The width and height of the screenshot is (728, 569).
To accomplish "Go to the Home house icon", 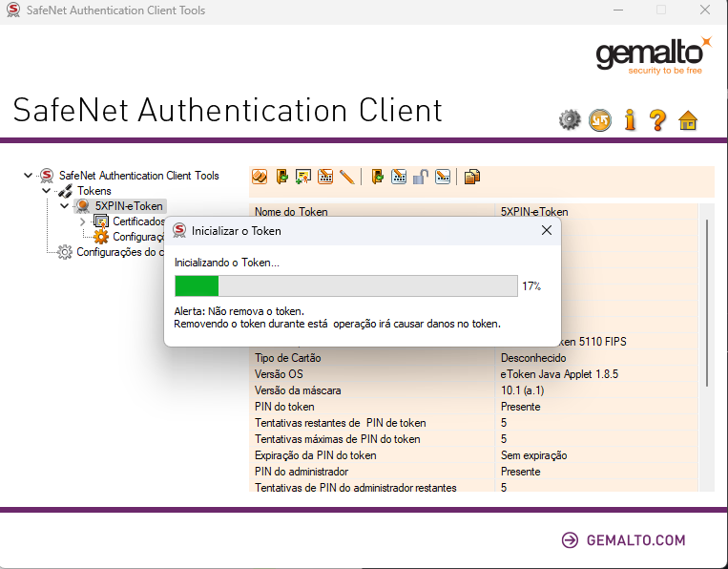I will point(688,120).
